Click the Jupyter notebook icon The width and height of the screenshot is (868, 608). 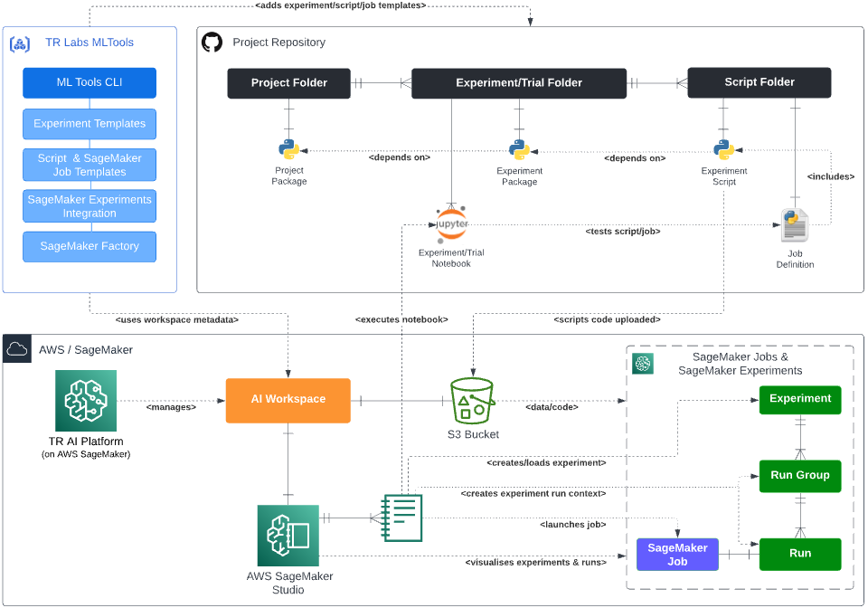[452, 223]
